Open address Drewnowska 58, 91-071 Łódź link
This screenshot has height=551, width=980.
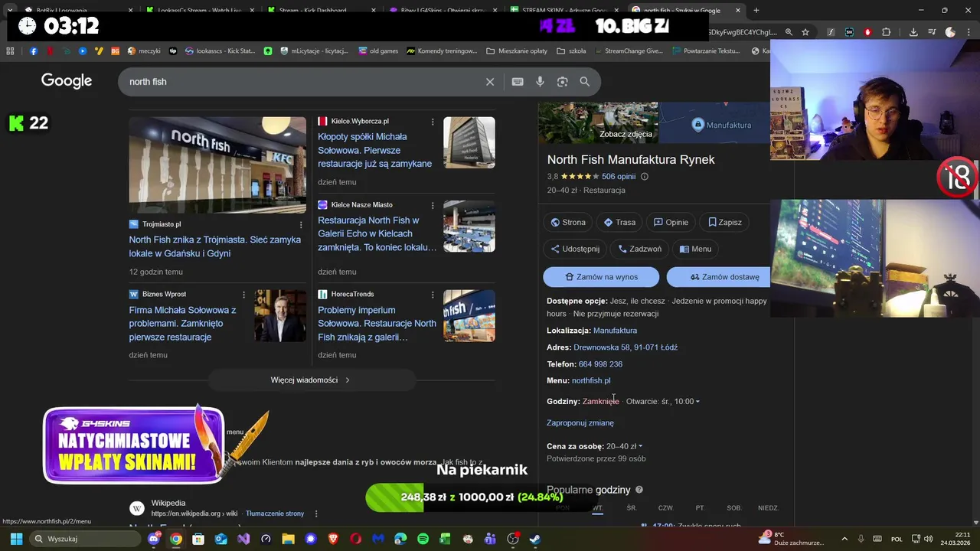[626, 347]
